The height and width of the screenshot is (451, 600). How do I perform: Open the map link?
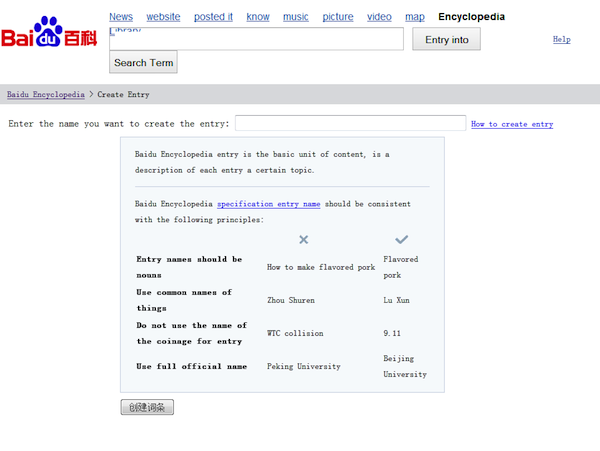pos(415,17)
